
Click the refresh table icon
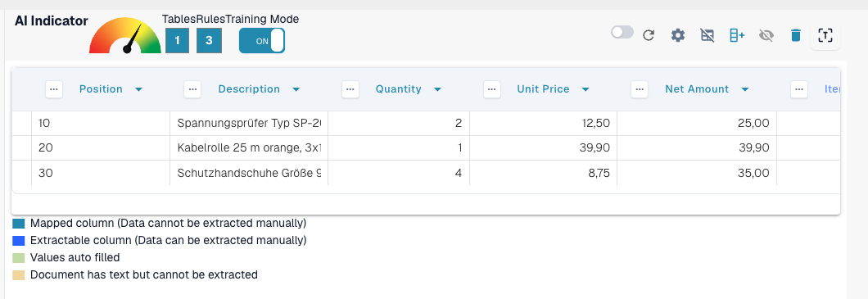click(649, 35)
